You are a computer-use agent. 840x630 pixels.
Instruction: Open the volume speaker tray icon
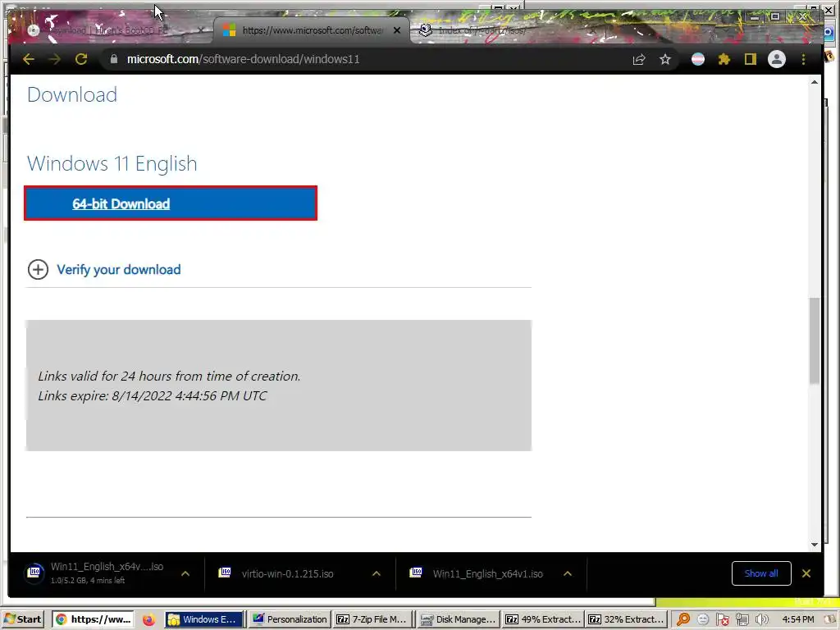pyautogui.click(x=761, y=620)
